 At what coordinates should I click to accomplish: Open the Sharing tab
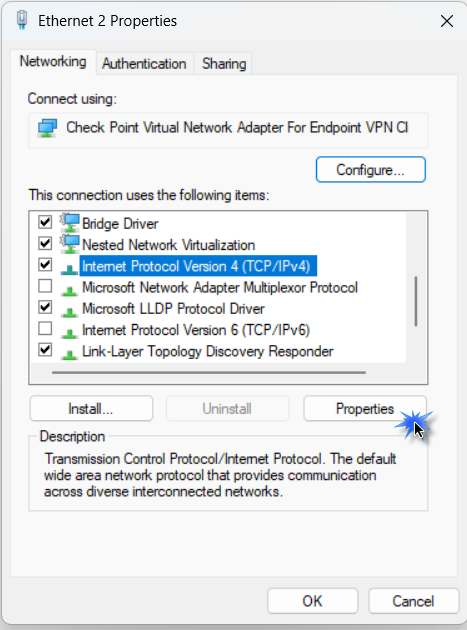tap(224, 63)
